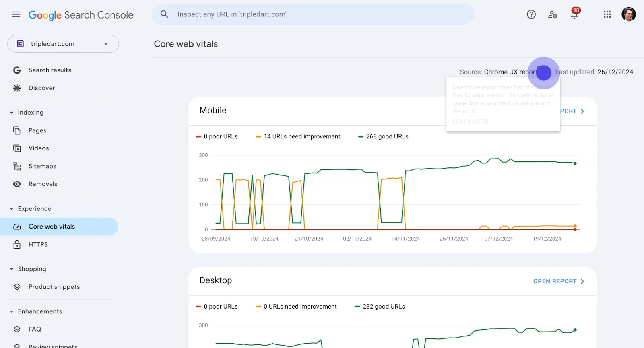Viewport: 644px width, 348px height.
Task: Click the search magnifier icon
Action: tap(164, 14)
